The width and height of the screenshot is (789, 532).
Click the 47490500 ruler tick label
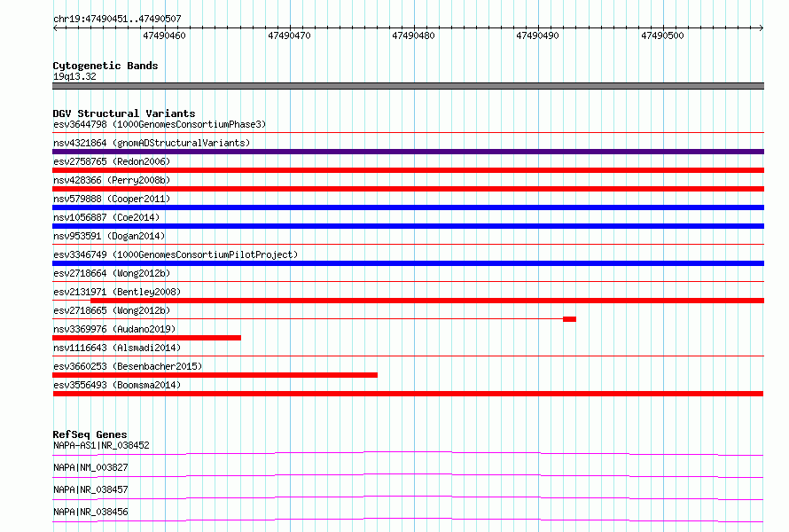[663, 35]
